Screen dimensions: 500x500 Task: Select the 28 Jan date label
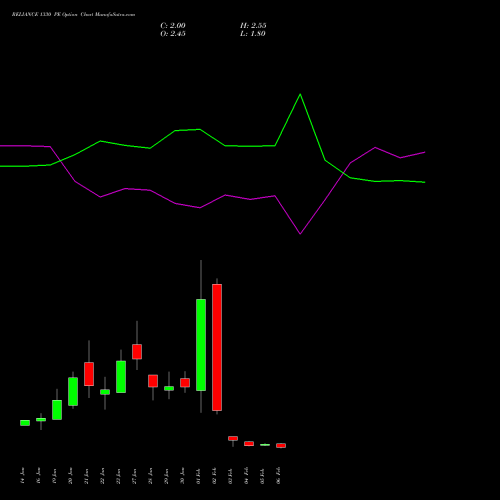coord(150,475)
